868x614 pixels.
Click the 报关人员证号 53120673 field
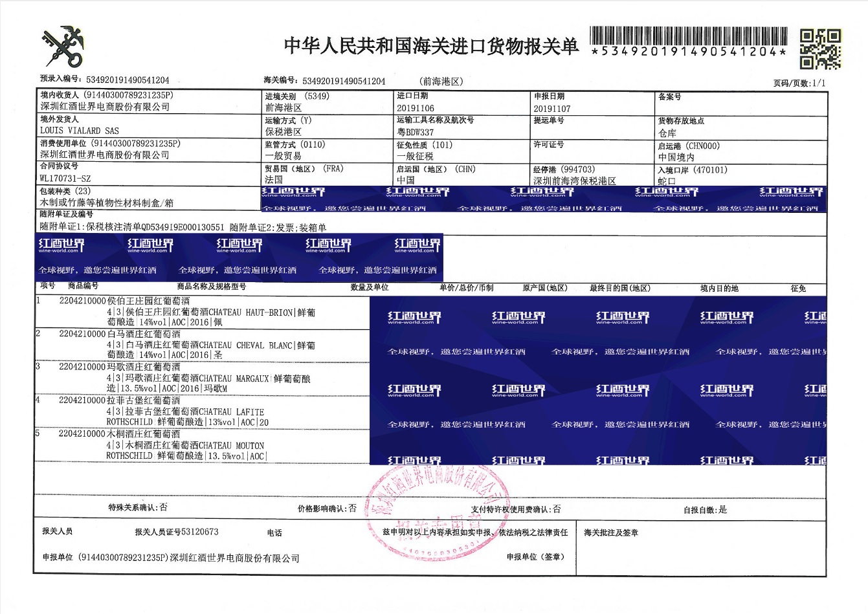[x=176, y=532]
